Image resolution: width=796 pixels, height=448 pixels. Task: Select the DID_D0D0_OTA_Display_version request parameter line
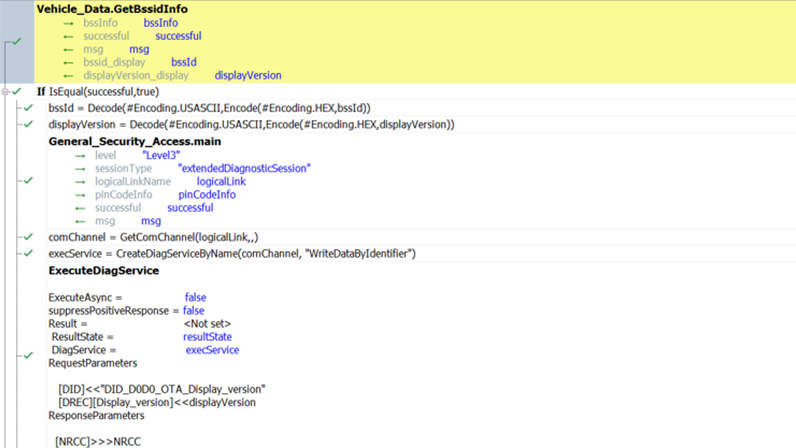pos(162,388)
